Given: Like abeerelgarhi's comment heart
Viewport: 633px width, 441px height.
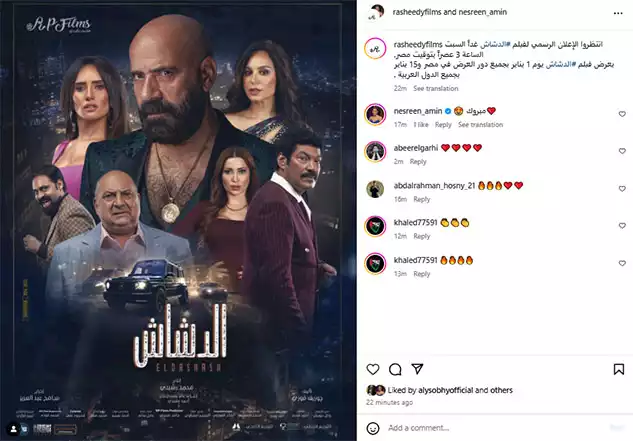Looking at the screenshot, I should click(622, 151).
